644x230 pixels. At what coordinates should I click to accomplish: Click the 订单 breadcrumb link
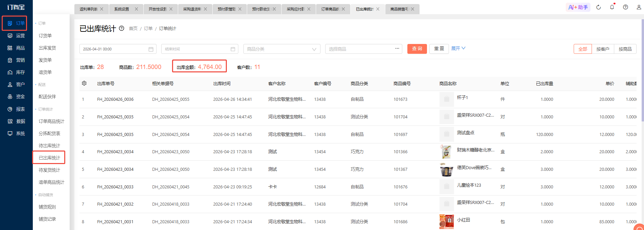click(x=148, y=28)
